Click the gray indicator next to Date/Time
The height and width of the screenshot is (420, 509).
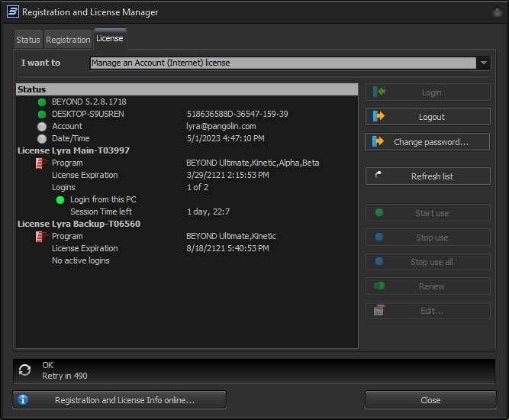42,138
